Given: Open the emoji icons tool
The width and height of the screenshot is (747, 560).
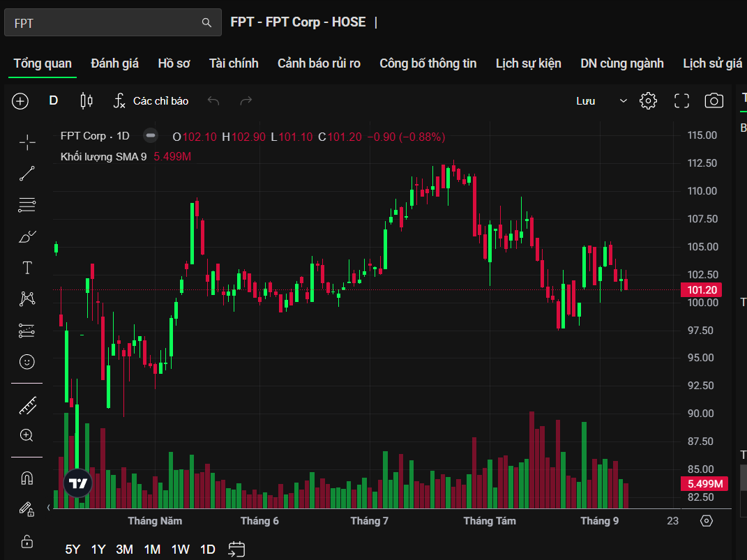Looking at the screenshot, I should click(27, 362).
